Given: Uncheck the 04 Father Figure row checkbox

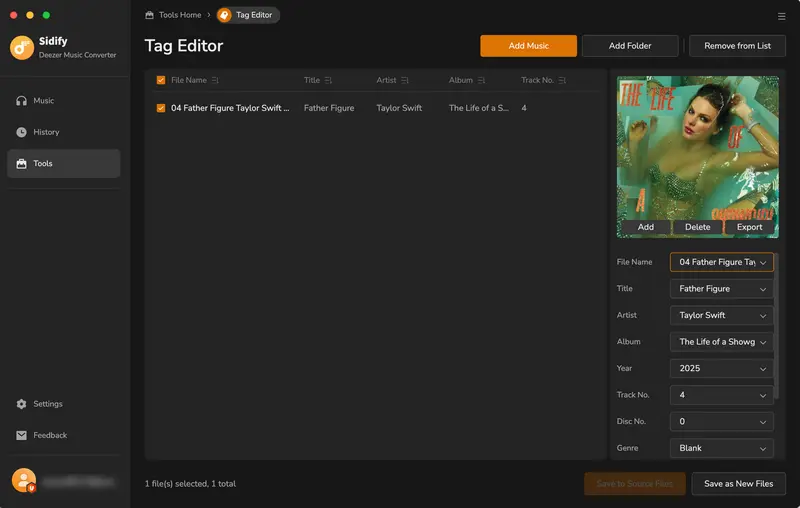Looking at the screenshot, I should (x=161, y=108).
